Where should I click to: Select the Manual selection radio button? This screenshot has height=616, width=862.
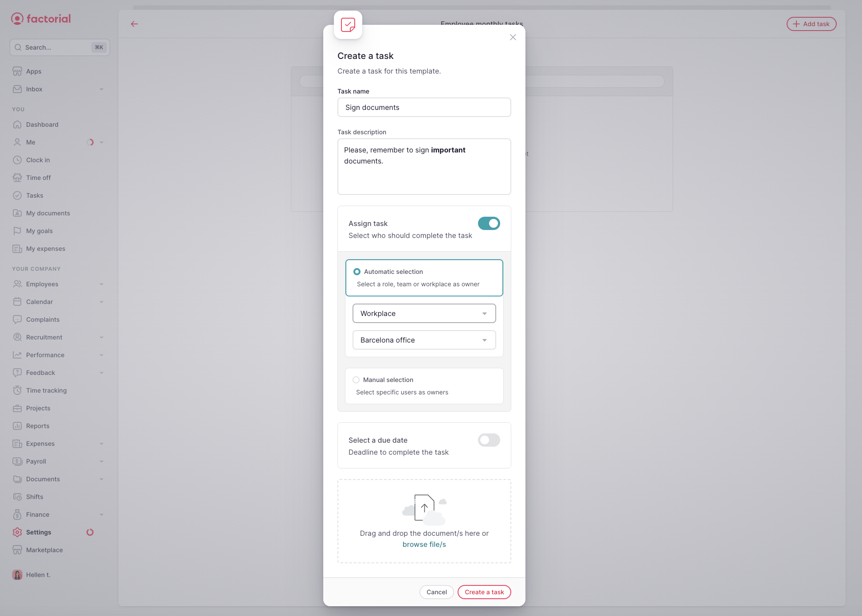[356, 380]
